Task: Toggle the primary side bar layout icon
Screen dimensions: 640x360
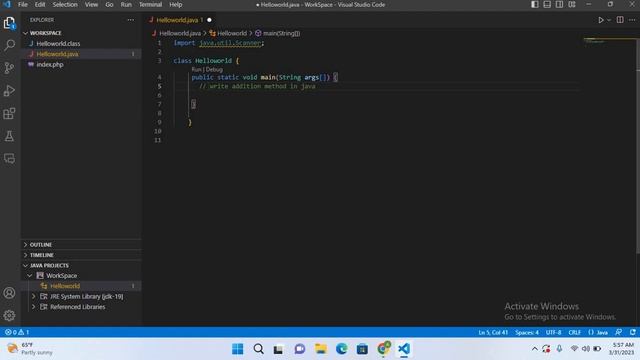Action: (535, 4)
